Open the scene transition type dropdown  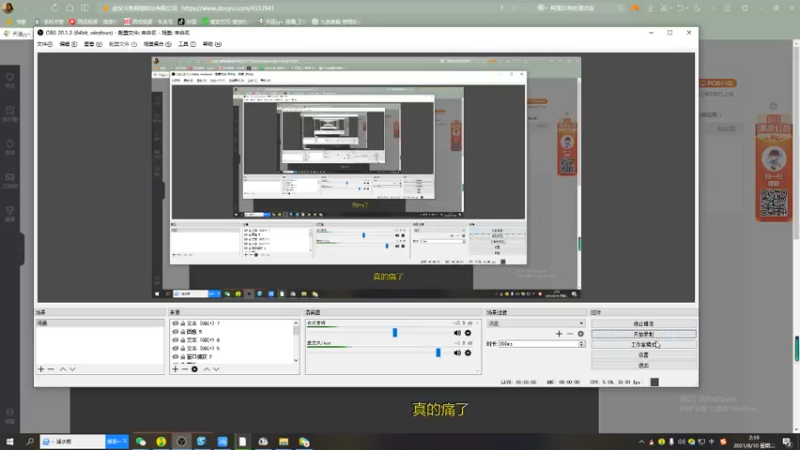click(x=536, y=323)
